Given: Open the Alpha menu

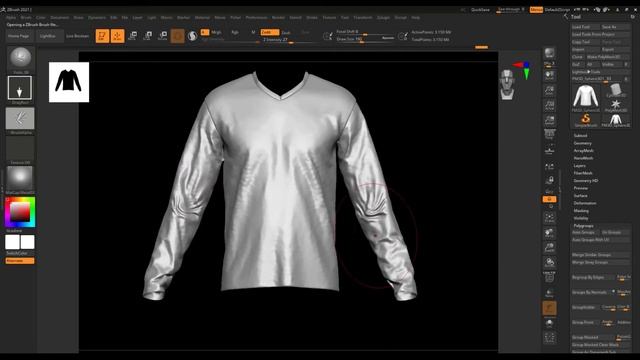Looking at the screenshot, I should (x=11, y=18).
